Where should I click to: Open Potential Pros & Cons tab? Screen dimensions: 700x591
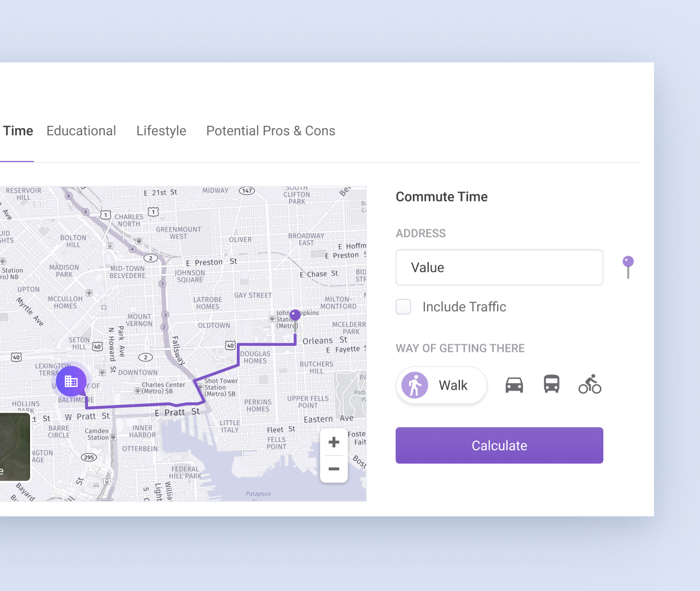coord(271,131)
